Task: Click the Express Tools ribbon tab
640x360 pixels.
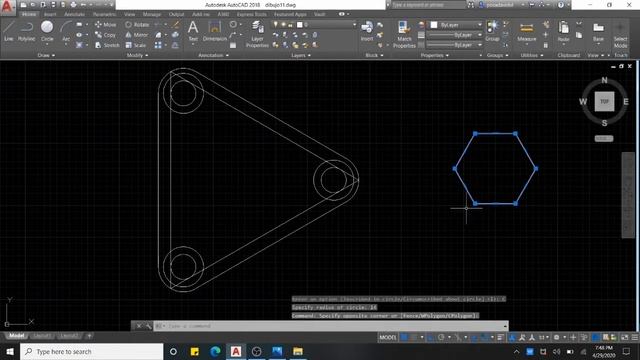Action: (x=251, y=14)
